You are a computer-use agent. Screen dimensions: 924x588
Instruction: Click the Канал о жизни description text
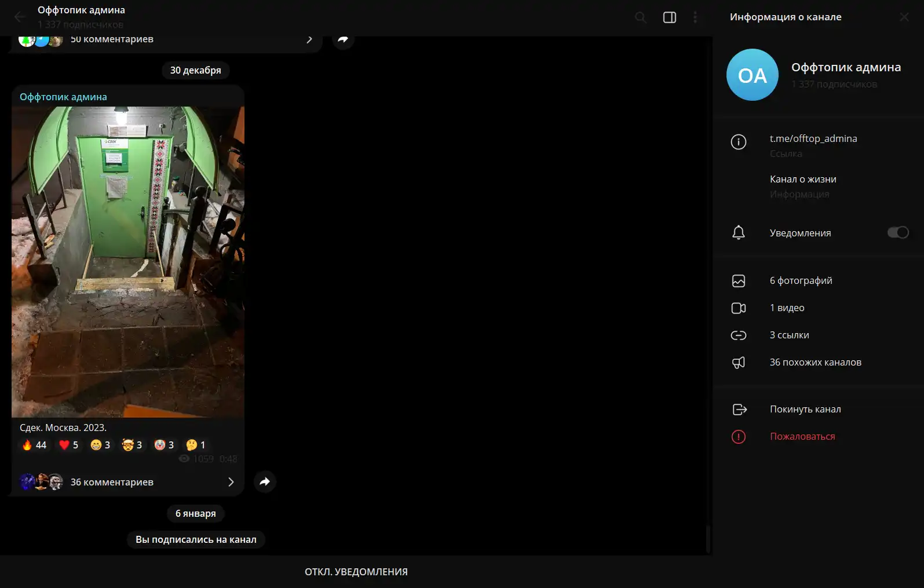pos(803,179)
